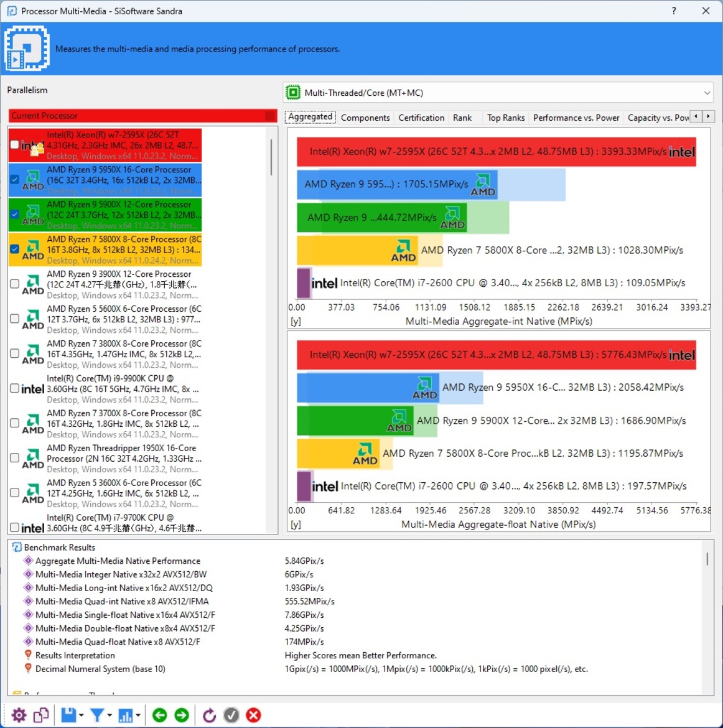Click the red Xeon w7-2595X bar in integer chart

tap(496, 151)
